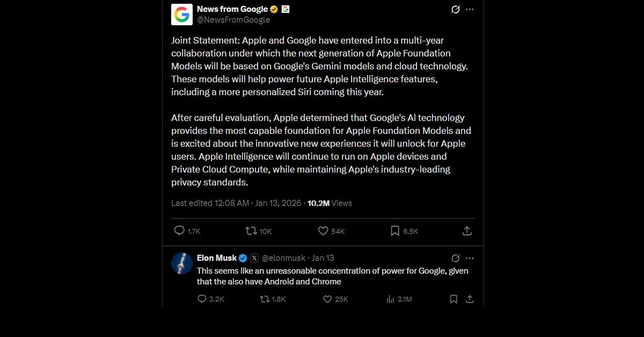Like the News from Google post

pyautogui.click(x=323, y=231)
